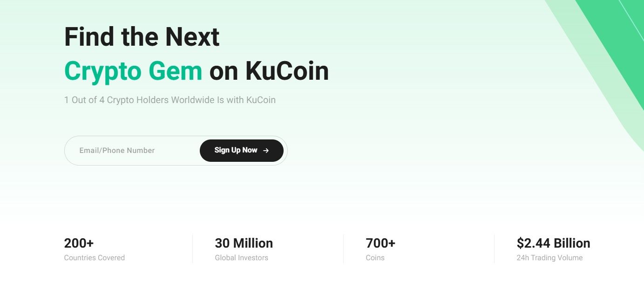Viewport: 644px width, 284px height.
Task: Select the green "Crypto Gem" text
Action: 133,71
